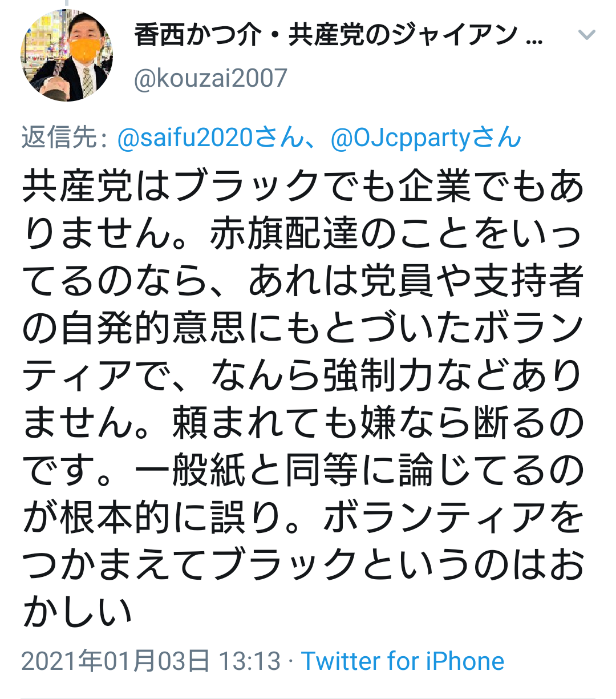This screenshot has height=699, width=616.
Task: Open the @OJcppartyさん reply mention
Action: [x=426, y=138]
